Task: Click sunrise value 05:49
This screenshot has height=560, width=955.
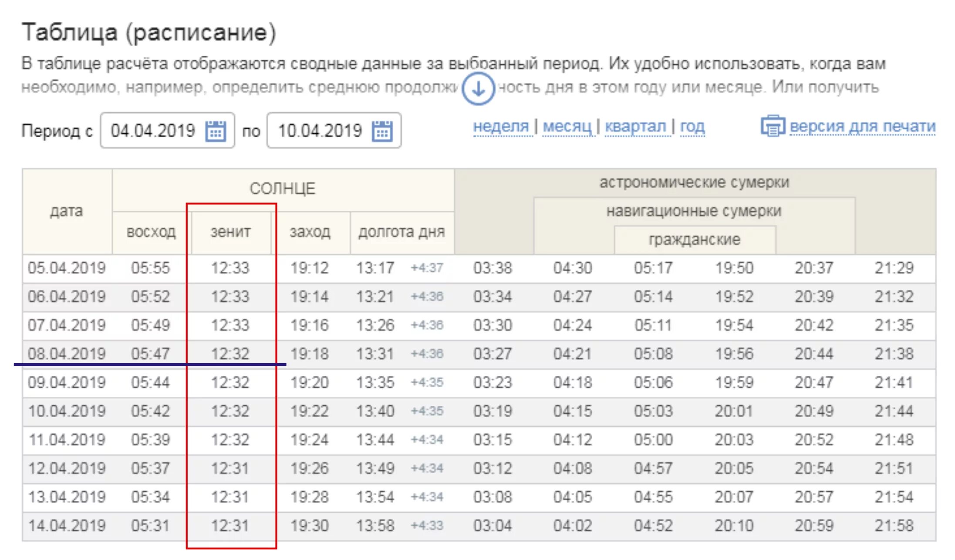Action: click(x=150, y=325)
